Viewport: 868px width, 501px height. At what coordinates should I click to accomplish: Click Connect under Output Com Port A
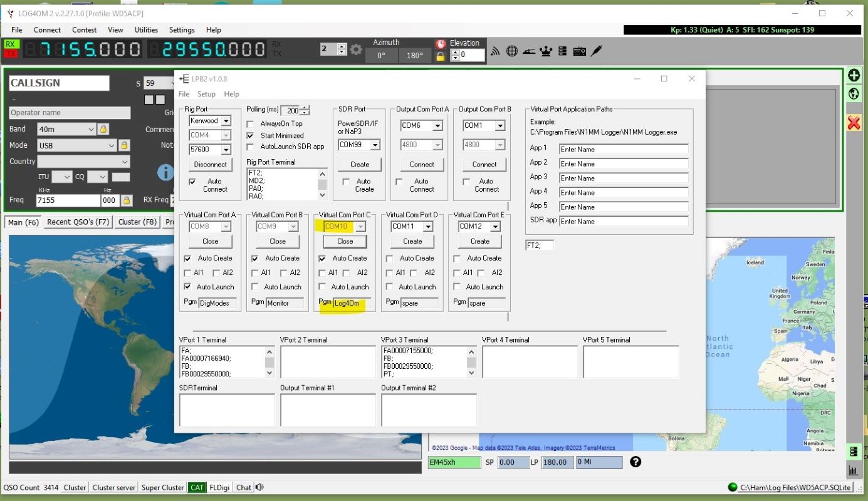[x=422, y=165]
